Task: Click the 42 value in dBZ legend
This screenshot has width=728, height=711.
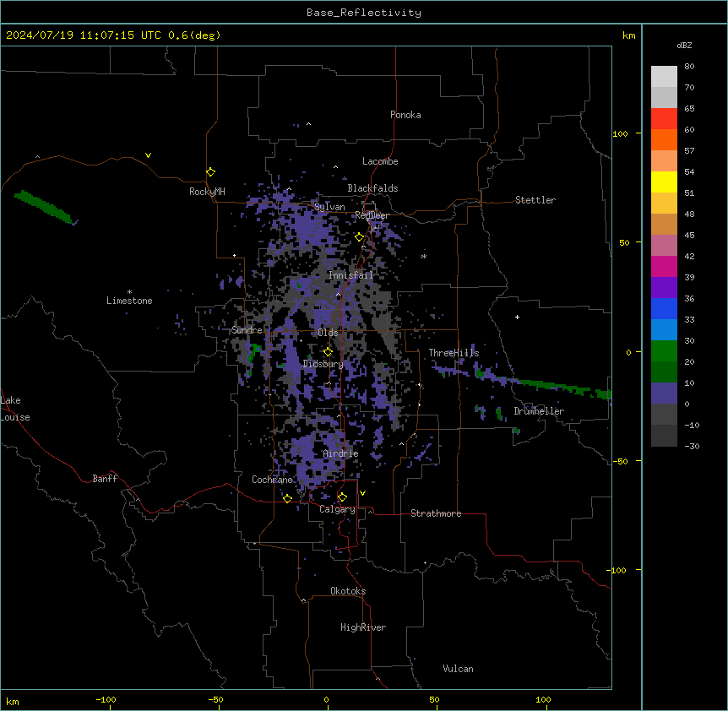Action: pos(689,256)
